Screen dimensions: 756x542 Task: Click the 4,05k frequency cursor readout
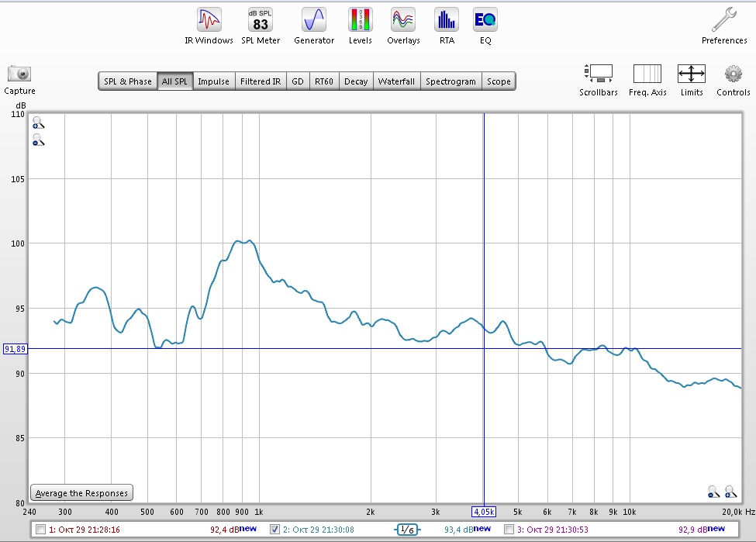(484, 512)
